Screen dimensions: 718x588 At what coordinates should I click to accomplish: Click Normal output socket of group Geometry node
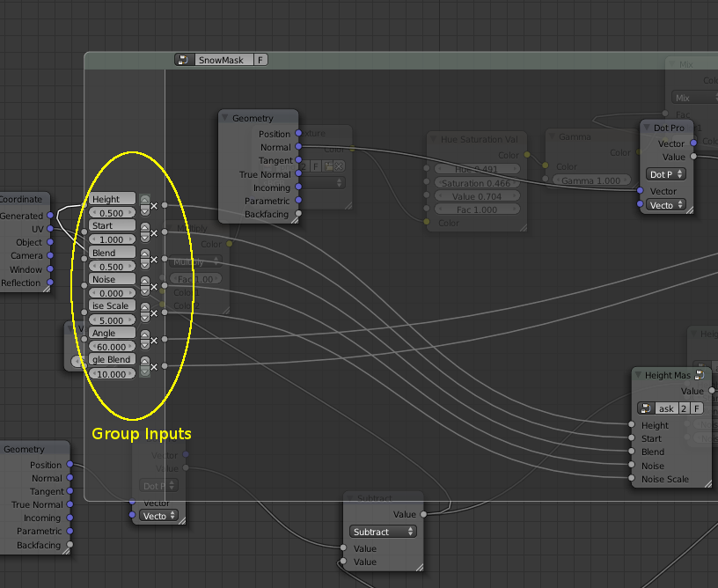[x=298, y=146]
